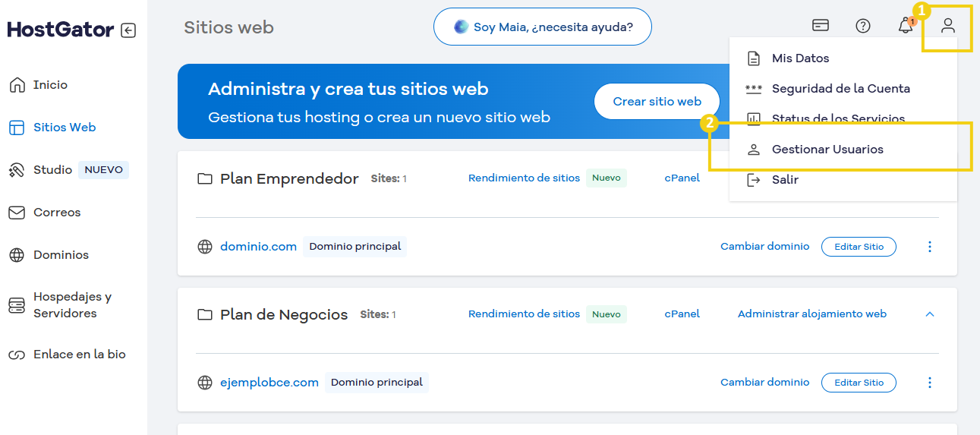Ask Maia for help button

(543, 27)
